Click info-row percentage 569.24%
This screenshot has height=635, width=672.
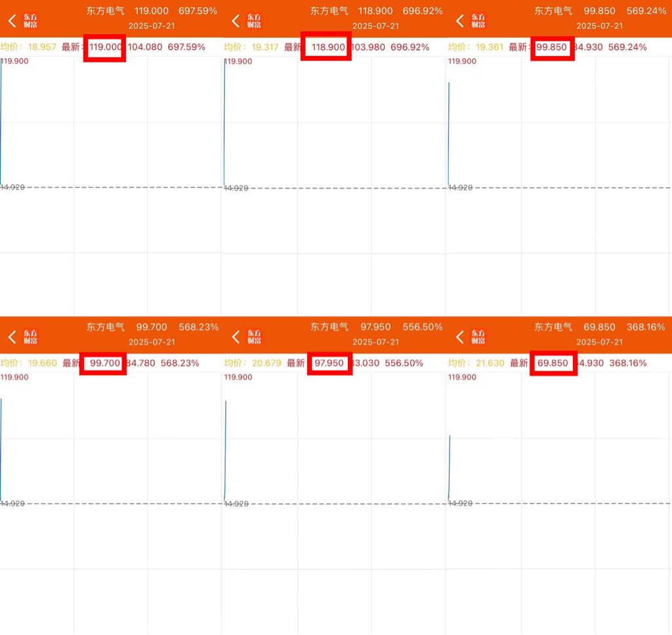pyautogui.click(x=627, y=47)
